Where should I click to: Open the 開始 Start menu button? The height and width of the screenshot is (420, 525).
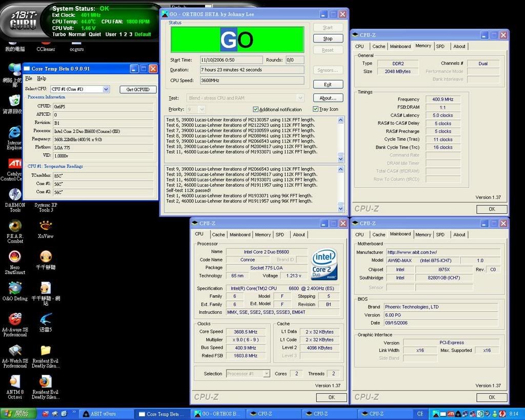18,414
